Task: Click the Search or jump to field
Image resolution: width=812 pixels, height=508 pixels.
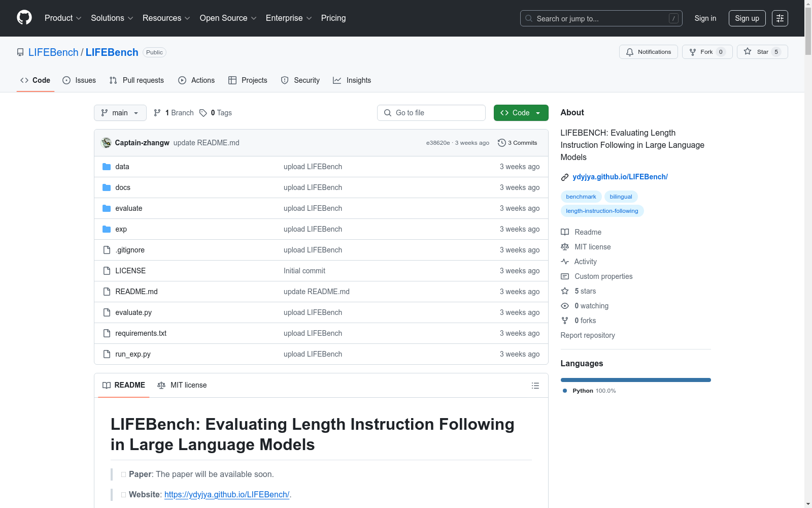Action: coord(601,18)
